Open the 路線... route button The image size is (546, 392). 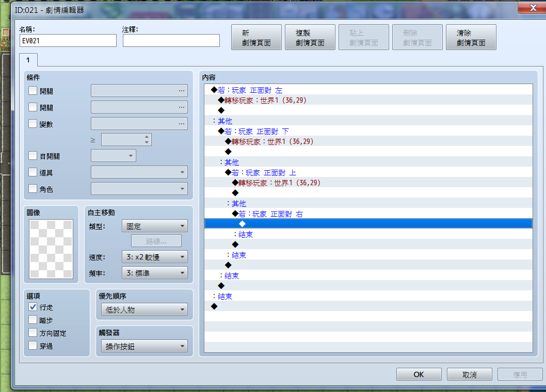click(x=156, y=241)
